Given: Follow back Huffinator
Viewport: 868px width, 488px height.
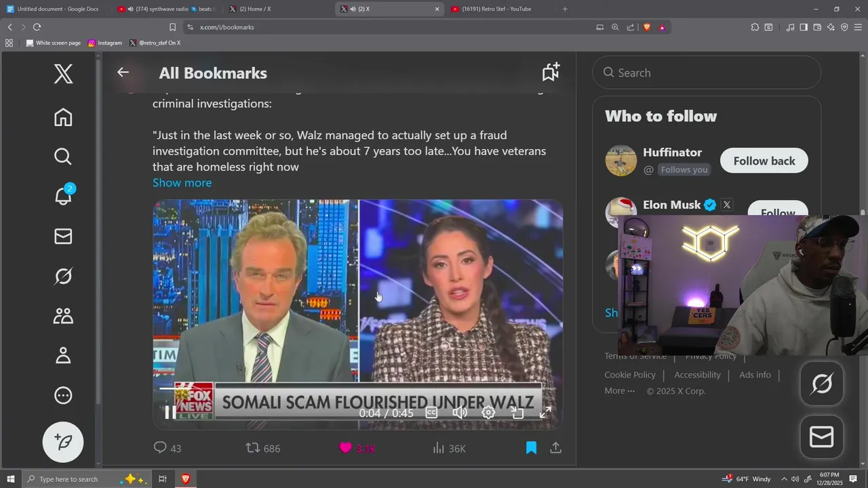Looking at the screenshot, I should pyautogui.click(x=764, y=161).
